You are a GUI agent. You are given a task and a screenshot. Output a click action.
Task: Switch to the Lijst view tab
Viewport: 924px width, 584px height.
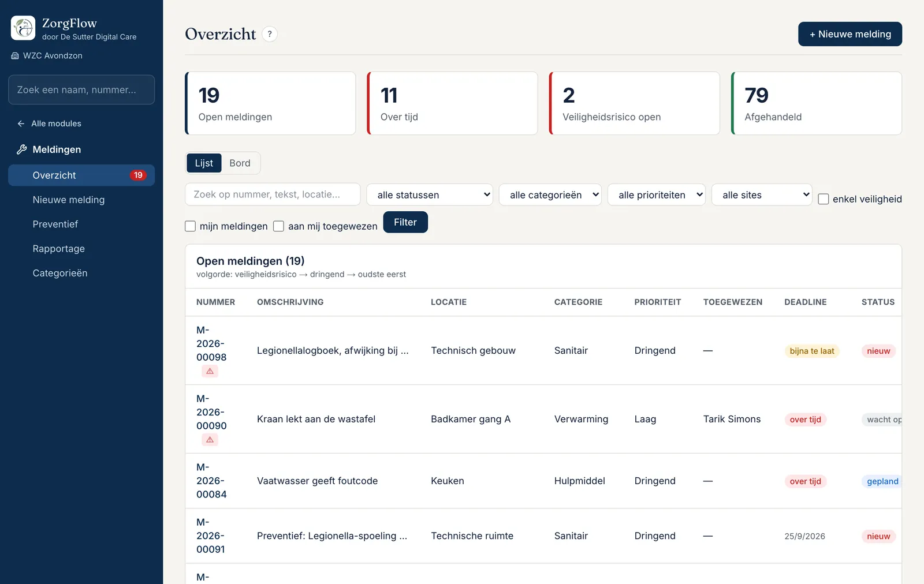(x=204, y=163)
